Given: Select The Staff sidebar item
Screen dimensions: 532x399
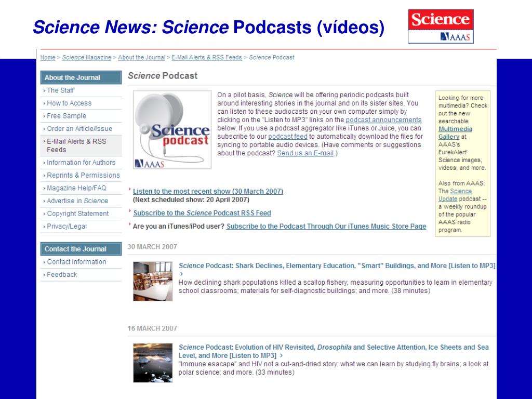Looking at the screenshot, I should click(60, 90).
